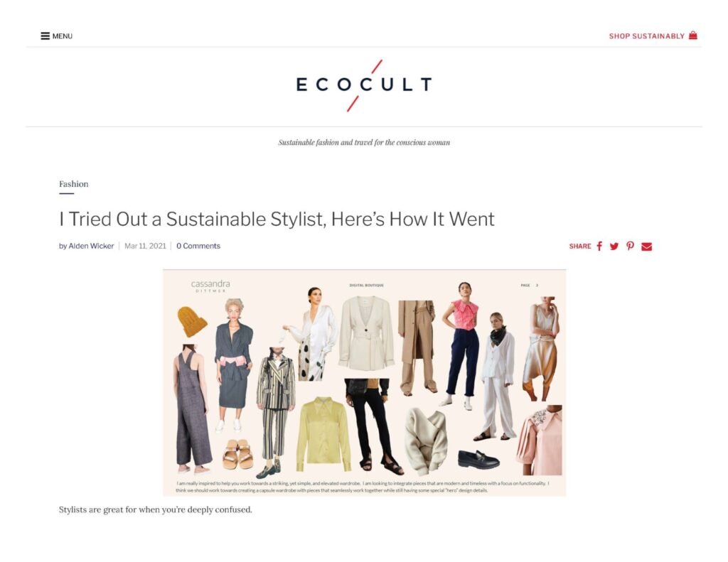Click the mustard beanie in collage
The width and height of the screenshot is (728, 562).
point(192,321)
